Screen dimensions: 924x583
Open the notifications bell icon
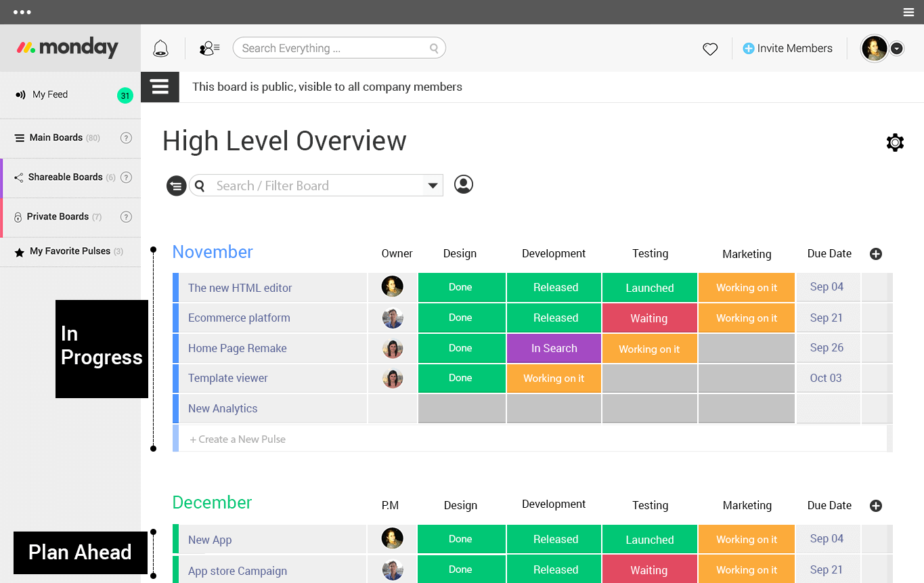(x=160, y=48)
